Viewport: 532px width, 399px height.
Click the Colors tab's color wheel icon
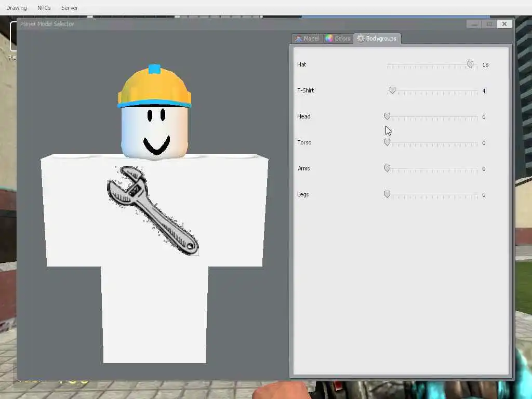329,38
